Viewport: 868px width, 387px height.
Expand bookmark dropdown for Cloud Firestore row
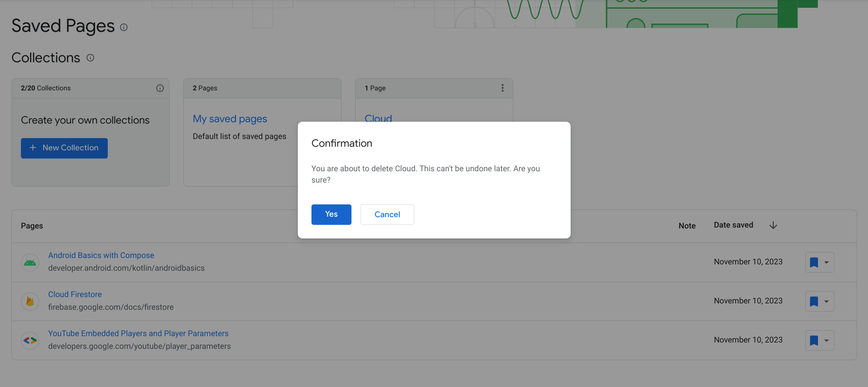pyautogui.click(x=827, y=302)
